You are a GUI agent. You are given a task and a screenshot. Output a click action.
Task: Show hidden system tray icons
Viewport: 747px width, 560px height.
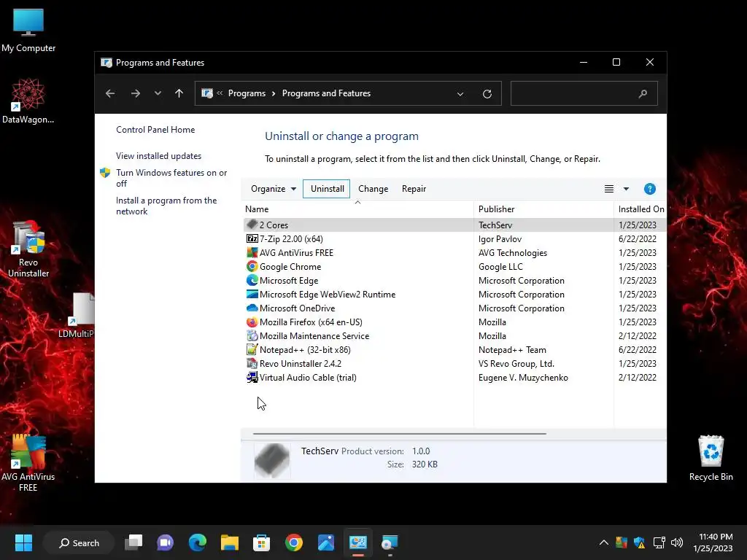coord(603,542)
